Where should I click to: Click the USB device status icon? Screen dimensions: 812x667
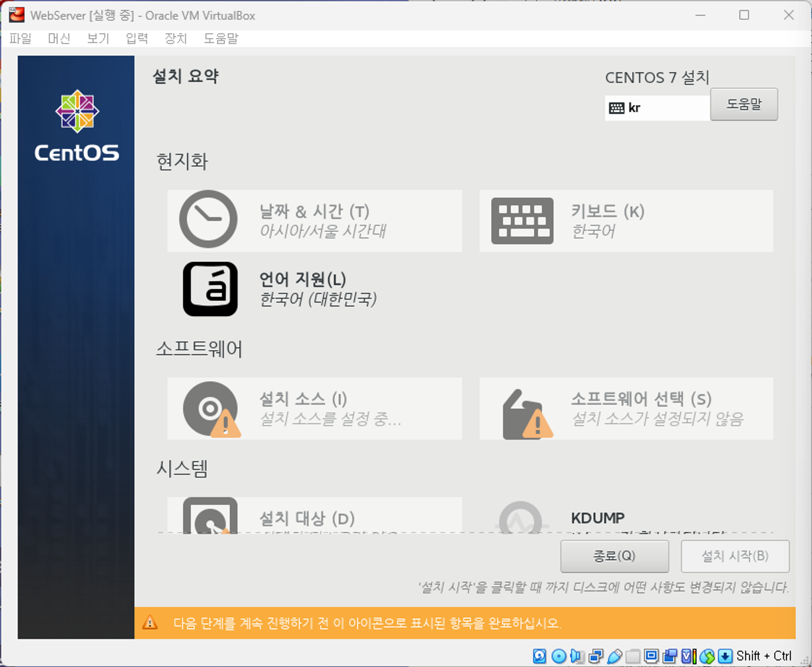[615, 656]
